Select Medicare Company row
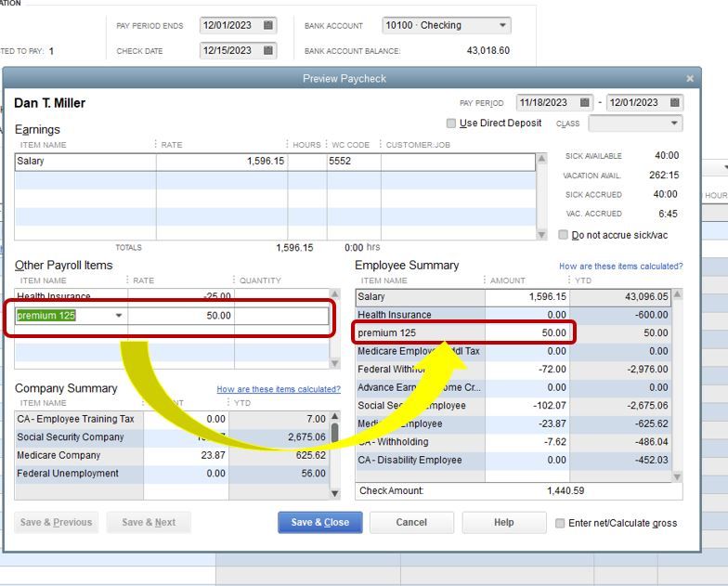Image resolution: width=728 pixels, height=586 pixels. [x=172, y=455]
